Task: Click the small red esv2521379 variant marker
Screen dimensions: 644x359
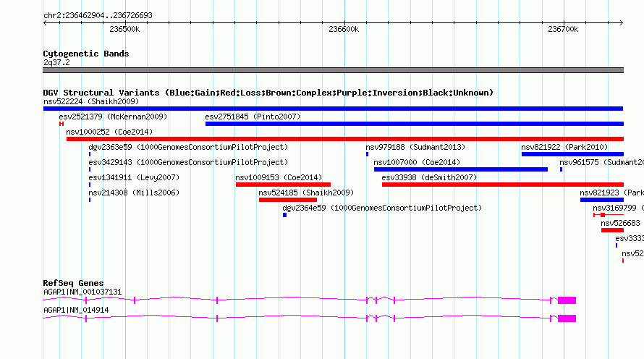Action: click(x=62, y=124)
